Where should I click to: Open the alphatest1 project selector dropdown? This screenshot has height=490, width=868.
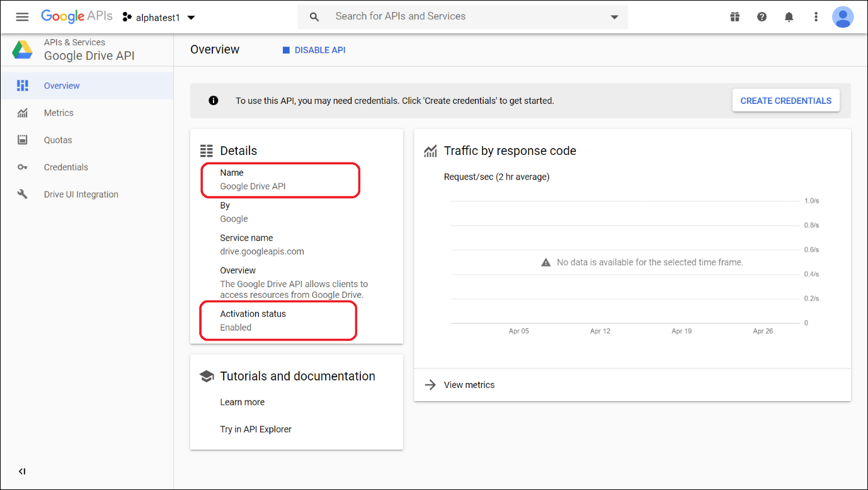click(159, 18)
